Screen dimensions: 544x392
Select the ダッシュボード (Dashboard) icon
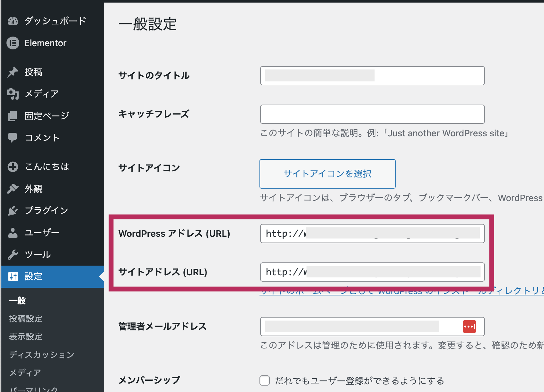tap(13, 20)
